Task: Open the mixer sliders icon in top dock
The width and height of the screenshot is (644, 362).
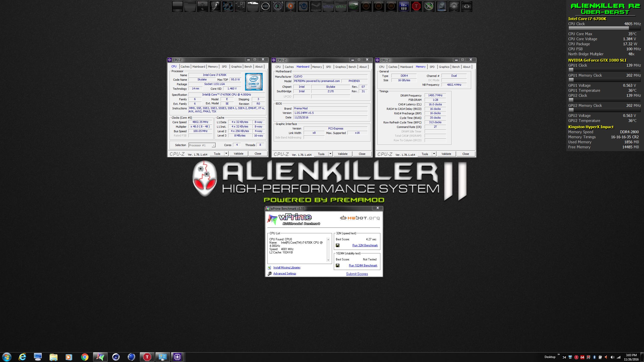Action: tap(240, 6)
